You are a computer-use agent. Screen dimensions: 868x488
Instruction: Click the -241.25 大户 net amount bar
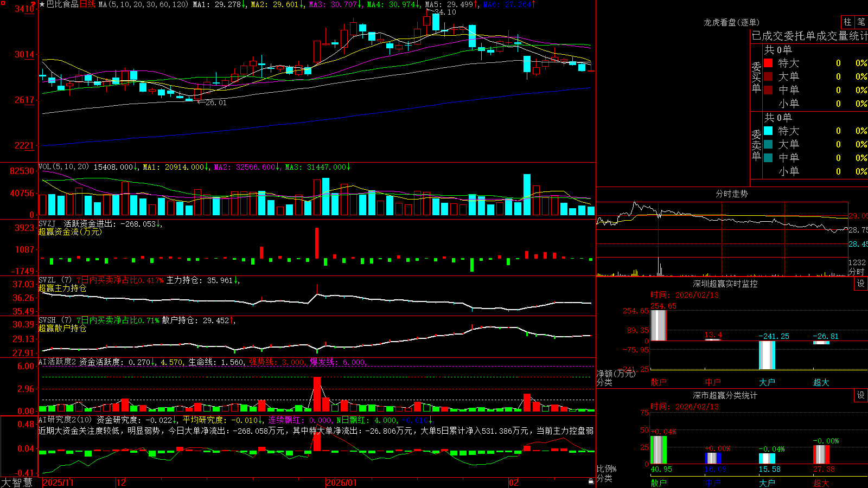[767, 355]
